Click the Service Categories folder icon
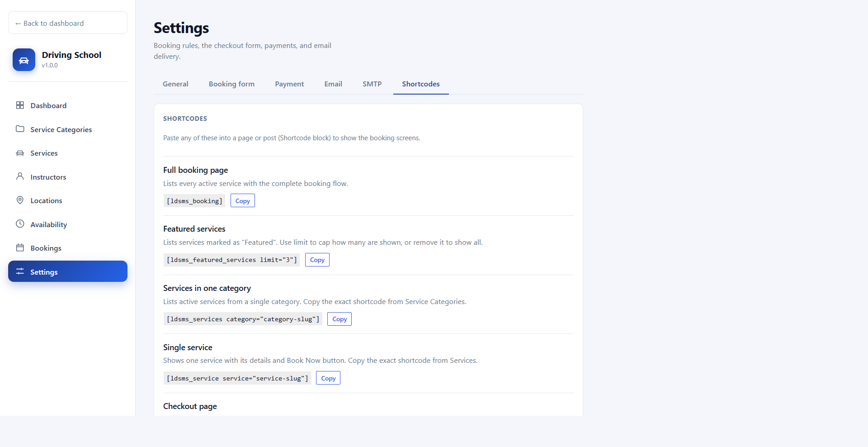Screen dimensions: 868x447 [20, 129]
